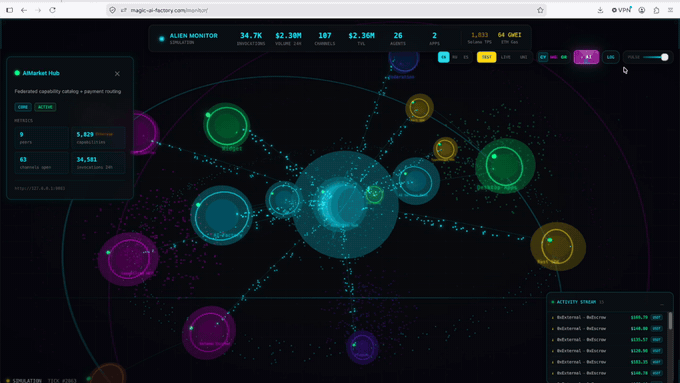Minimize the Activity Stream panel
Image resolution: width=680 pixels, height=383 pixels.
(662, 303)
